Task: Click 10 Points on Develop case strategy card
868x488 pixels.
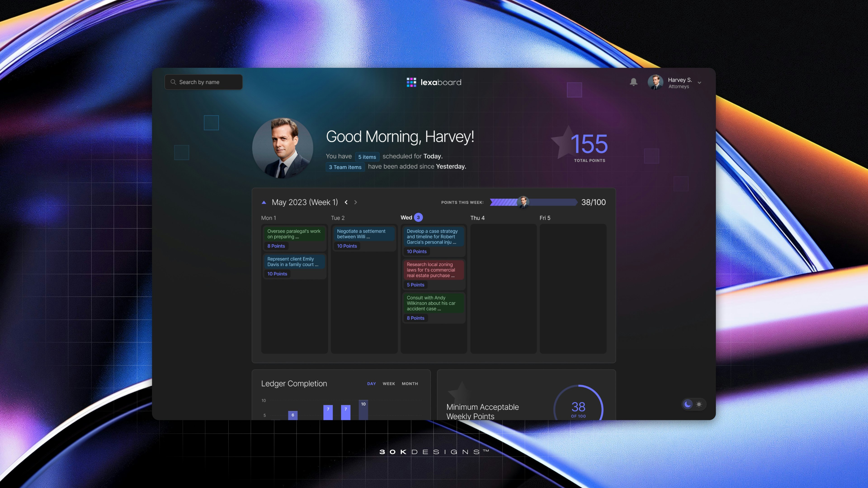Action: point(417,252)
